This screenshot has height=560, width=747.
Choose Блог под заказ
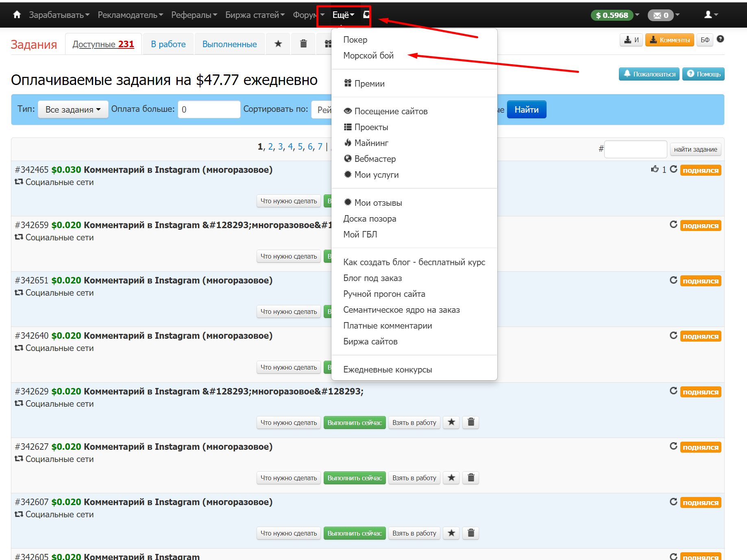click(372, 278)
